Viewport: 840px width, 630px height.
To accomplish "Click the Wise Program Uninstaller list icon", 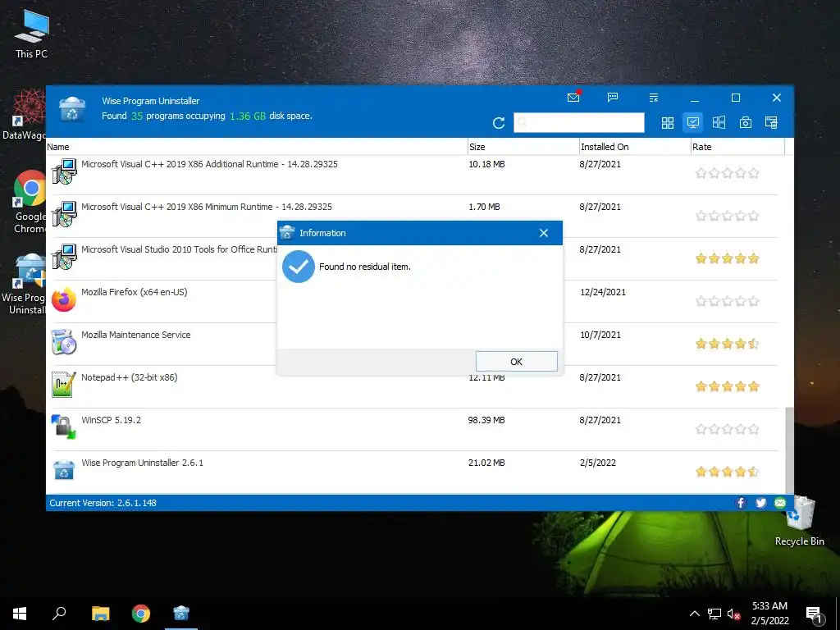I will [64, 470].
